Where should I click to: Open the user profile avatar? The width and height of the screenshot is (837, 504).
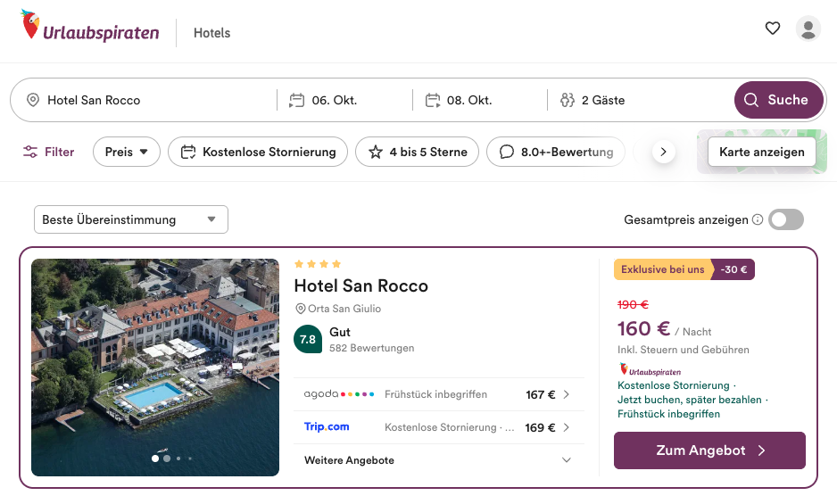808,29
